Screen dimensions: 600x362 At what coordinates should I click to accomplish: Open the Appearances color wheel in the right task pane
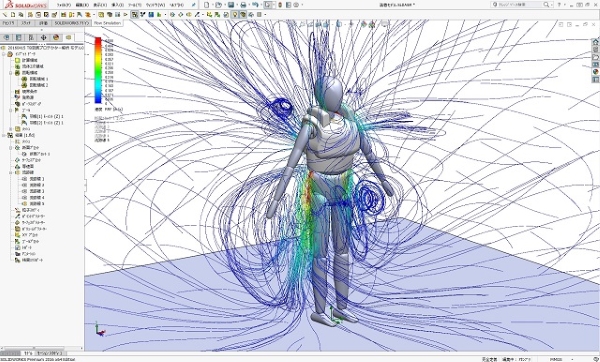click(x=595, y=72)
